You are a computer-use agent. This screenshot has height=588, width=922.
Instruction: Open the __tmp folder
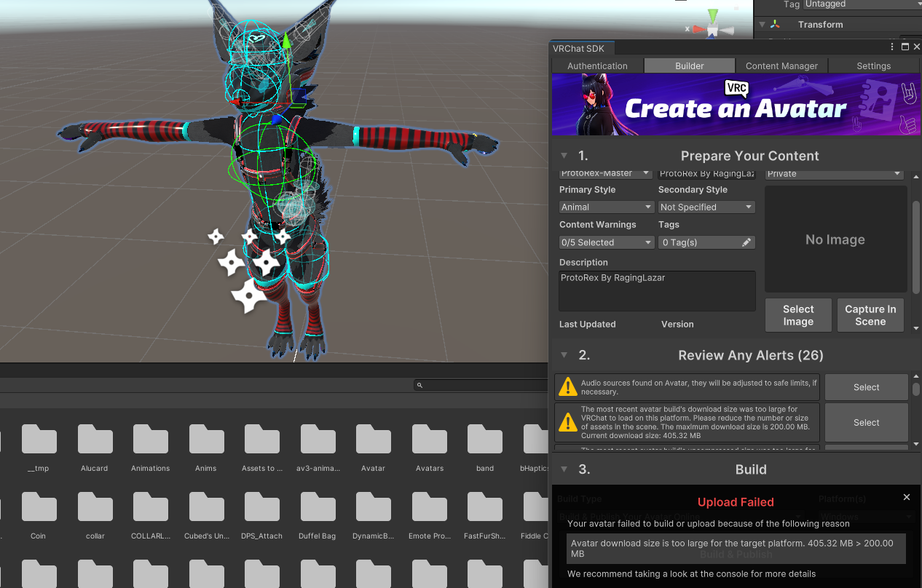coord(39,440)
